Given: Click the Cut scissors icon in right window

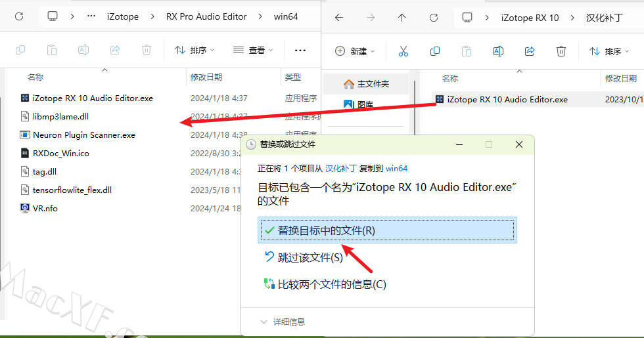Looking at the screenshot, I should tap(403, 51).
